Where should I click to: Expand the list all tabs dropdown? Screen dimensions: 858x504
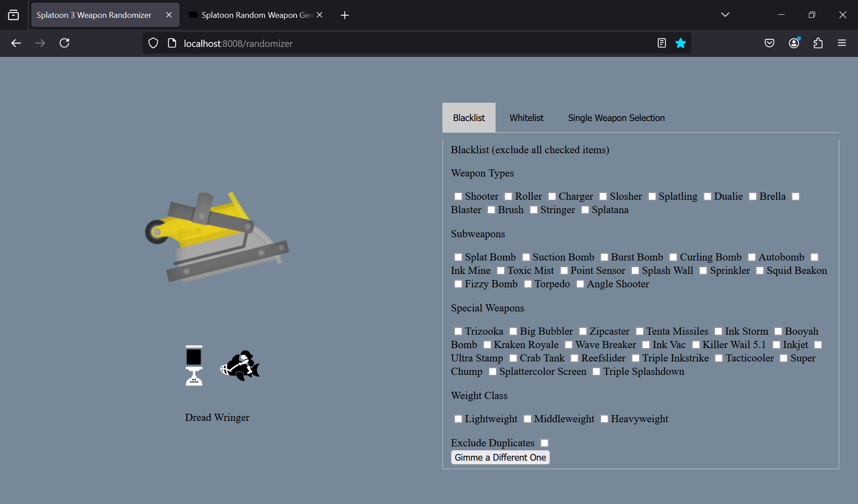click(x=725, y=15)
